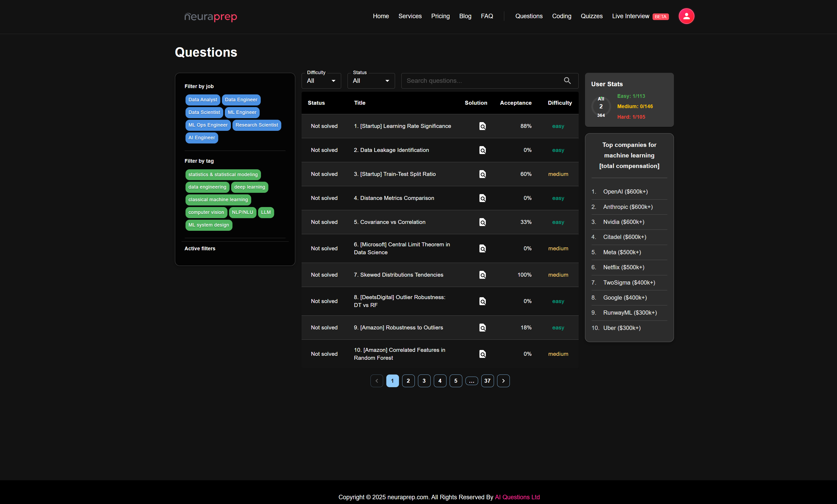Open question Distance Metrics Comparison
837x504 pixels.
click(397, 198)
